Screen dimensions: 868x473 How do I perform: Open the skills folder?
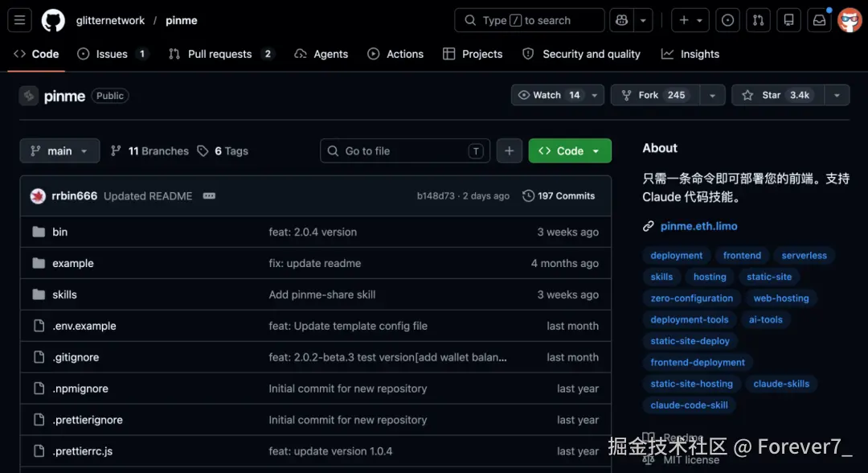65,294
